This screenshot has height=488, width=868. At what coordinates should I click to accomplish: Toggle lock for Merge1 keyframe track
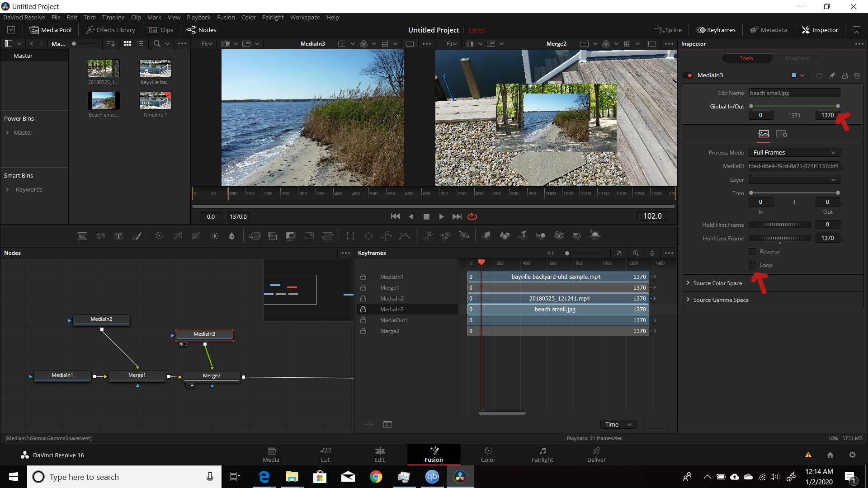click(363, 287)
